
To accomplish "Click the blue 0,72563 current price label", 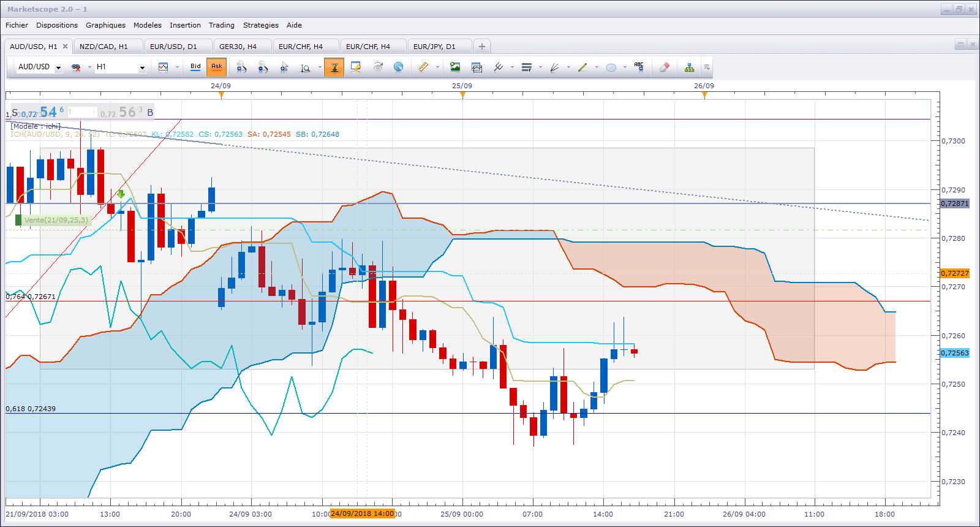I will [955, 353].
